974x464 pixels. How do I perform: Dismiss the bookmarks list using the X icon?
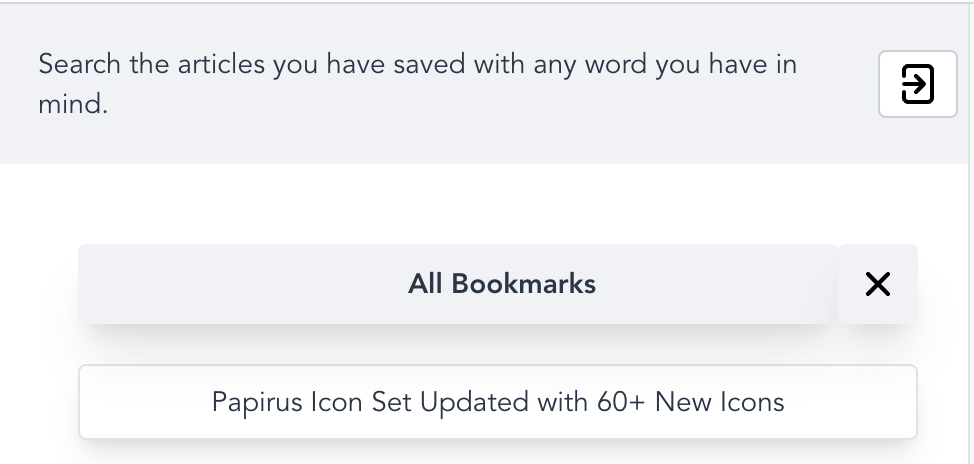pos(878,284)
